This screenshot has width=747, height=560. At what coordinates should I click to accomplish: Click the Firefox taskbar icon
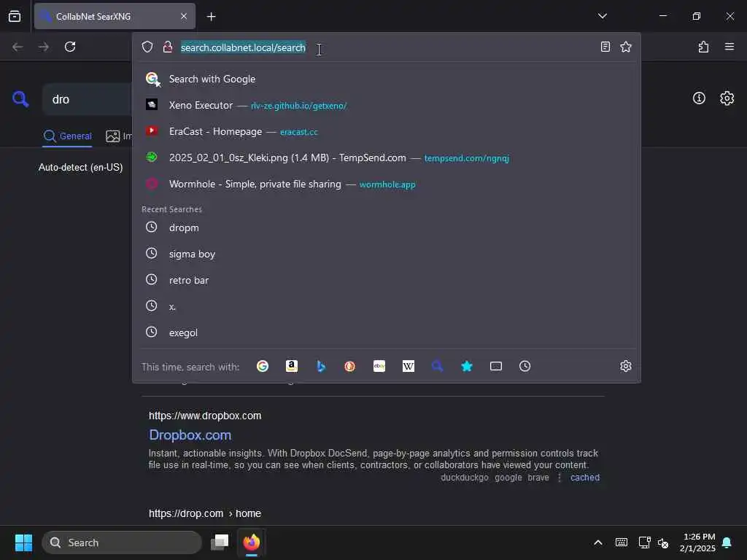252,542
